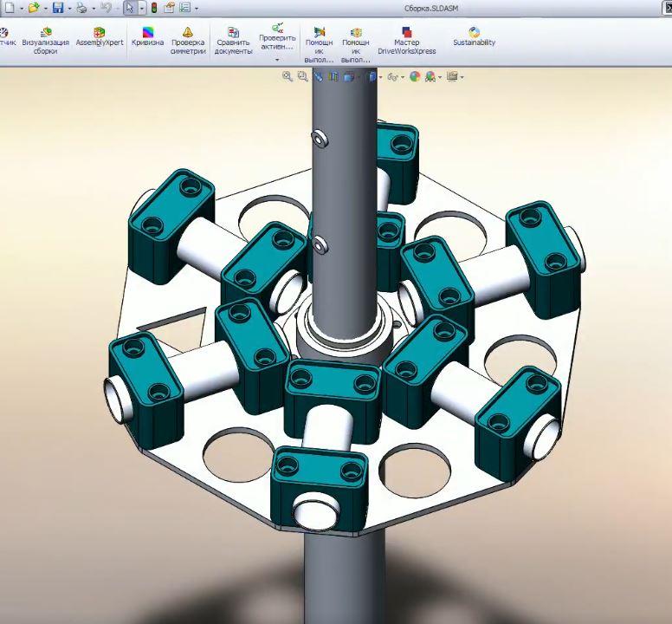Expand the Проверить активн... dropdown arrow
The image size is (672, 624).
(277, 60)
